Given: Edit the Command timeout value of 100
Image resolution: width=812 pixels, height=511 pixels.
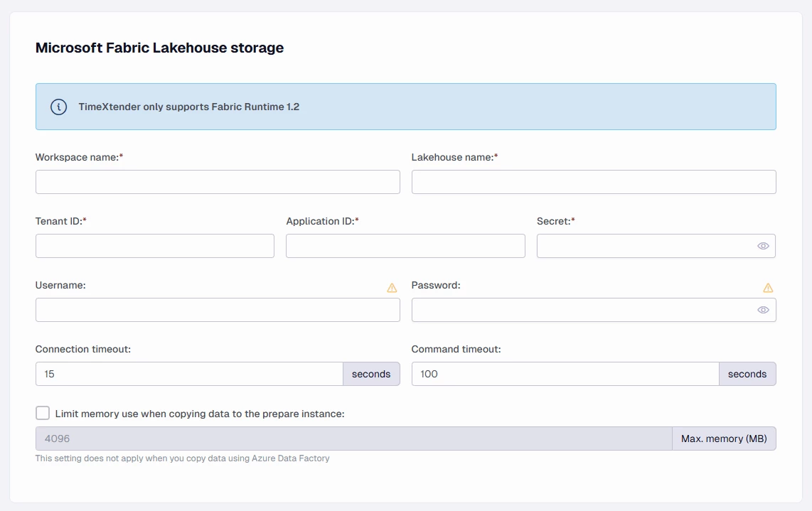Looking at the screenshot, I should pos(565,374).
